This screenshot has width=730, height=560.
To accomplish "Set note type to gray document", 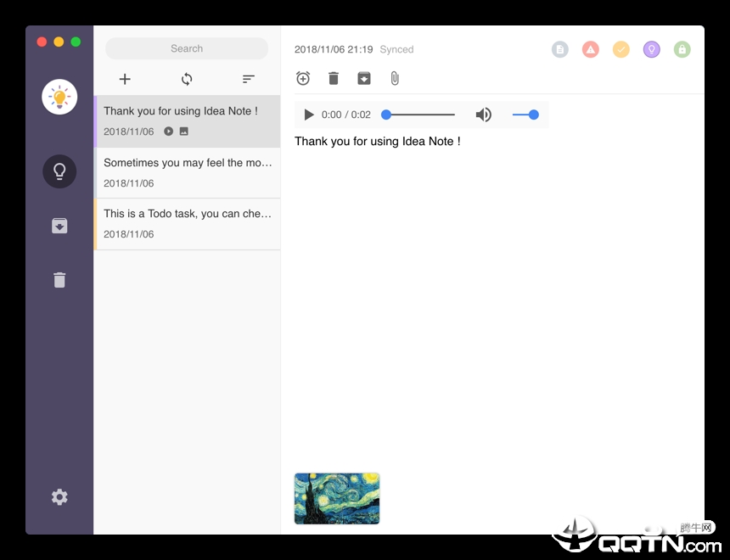I will pyautogui.click(x=560, y=49).
